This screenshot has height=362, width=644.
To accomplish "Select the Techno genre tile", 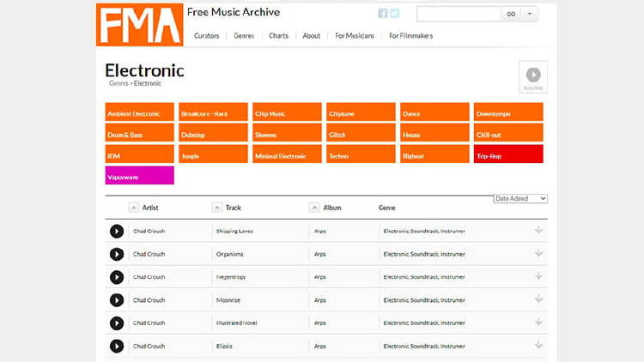I will 361,154.
